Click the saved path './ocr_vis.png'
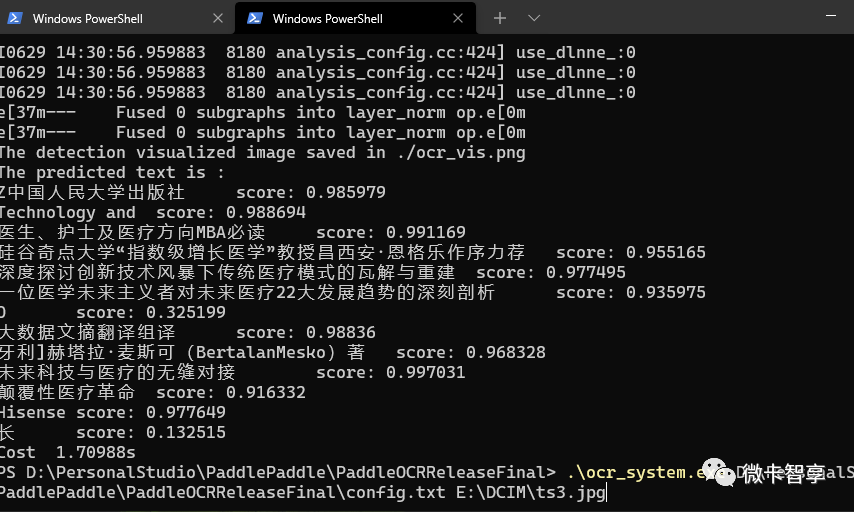 click(x=461, y=153)
